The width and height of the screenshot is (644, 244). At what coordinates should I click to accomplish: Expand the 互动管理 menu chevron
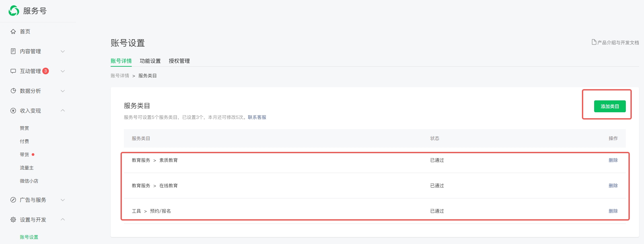[x=63, y=71]
